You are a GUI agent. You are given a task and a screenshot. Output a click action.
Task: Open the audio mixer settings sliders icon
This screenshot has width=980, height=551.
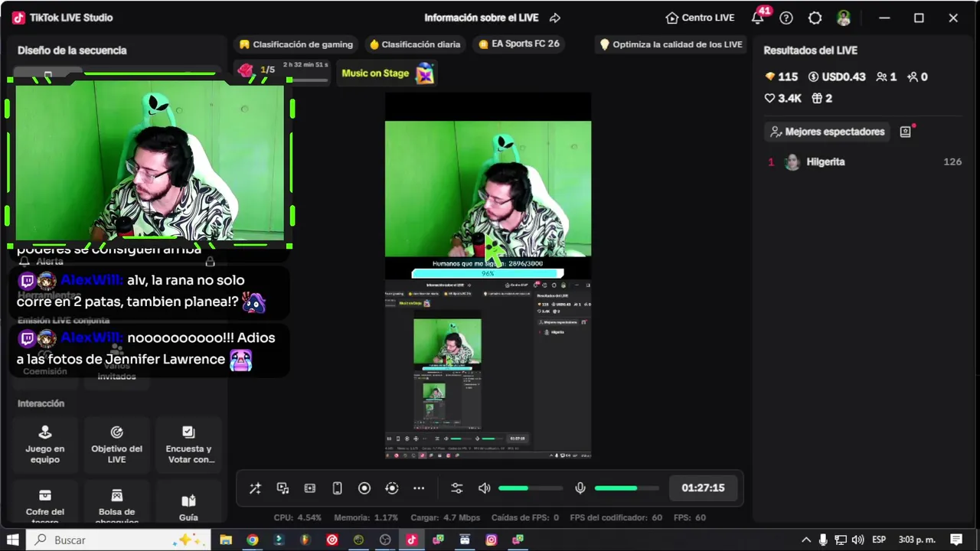click(x=457, y=488)
